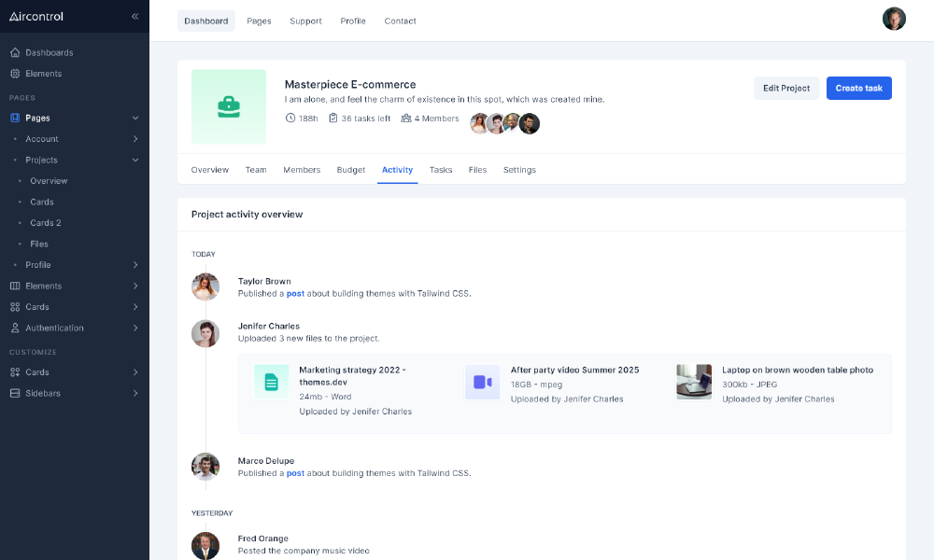
Task: Click the Authentication user icon in sidebar
Action: click(x=15, y=328)
